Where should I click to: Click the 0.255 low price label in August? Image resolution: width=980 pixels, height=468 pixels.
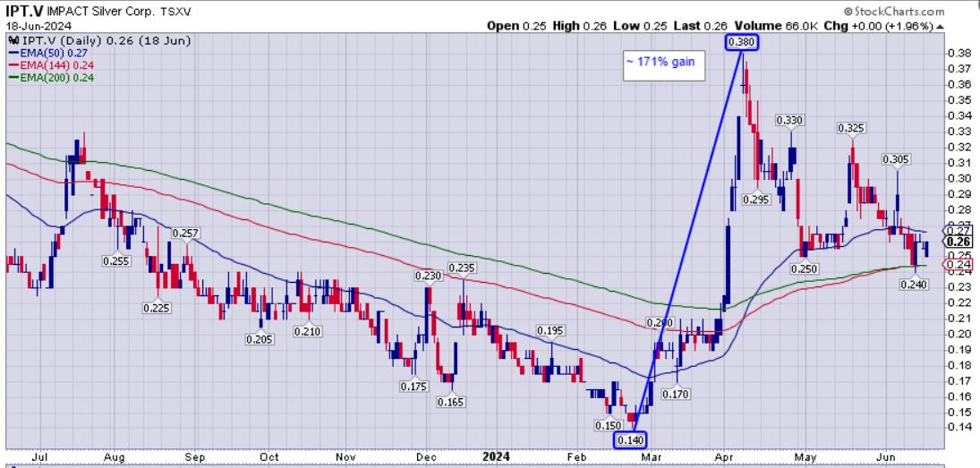click(116, 260)
